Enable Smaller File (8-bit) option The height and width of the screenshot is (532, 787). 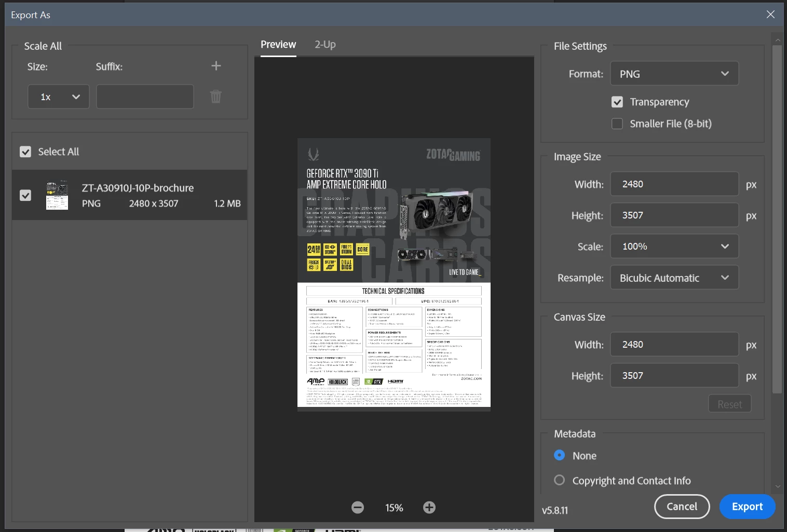617,124
